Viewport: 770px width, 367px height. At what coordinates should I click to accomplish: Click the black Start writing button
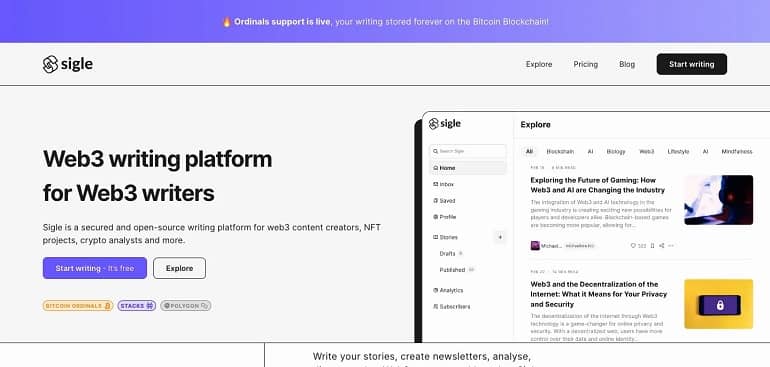click(x=691, y=64)
